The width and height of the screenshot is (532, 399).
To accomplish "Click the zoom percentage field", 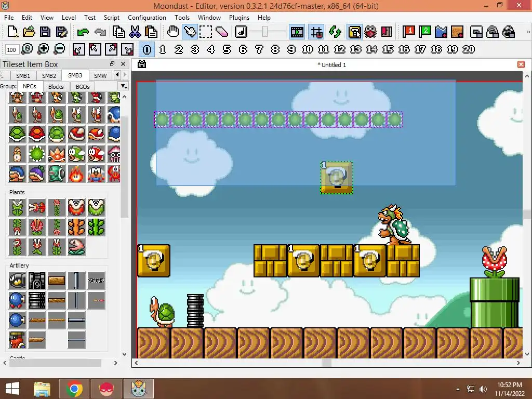I will click(11, 50).
